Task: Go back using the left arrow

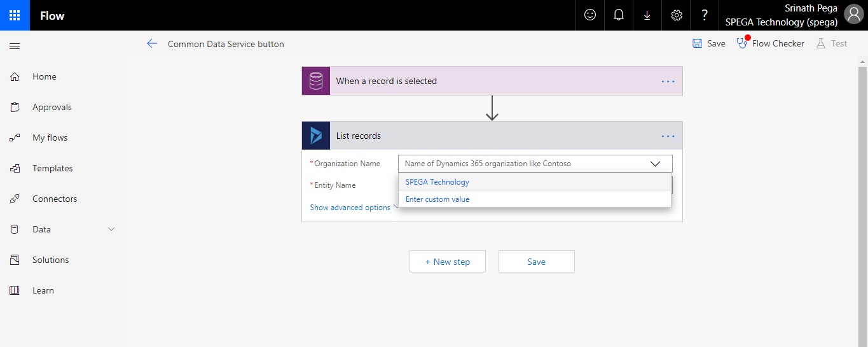Action: (151, 44)
